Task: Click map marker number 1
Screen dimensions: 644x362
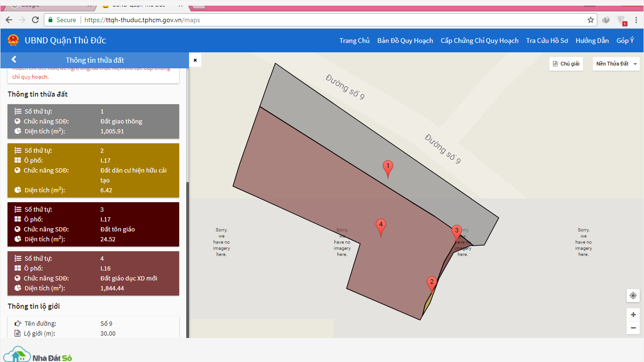Action: click(388, 169)
